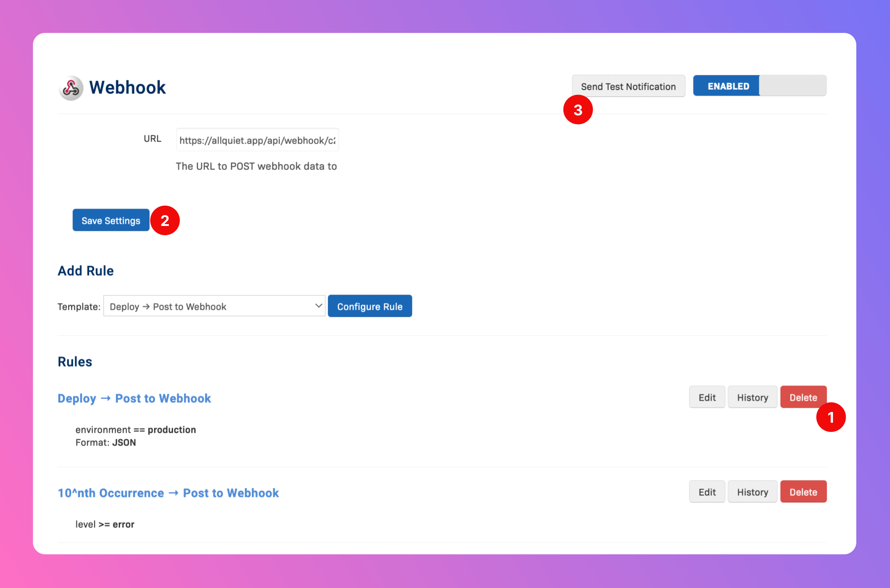Click red annotation marker number 3
890x588 pixels.
(x=577, y=110)
